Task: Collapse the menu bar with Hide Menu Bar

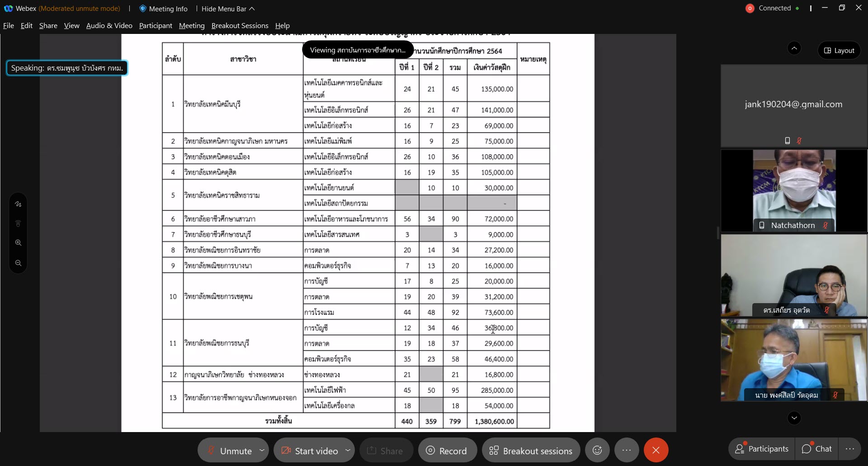Action: pyautogui.click(x=228, y=9)
